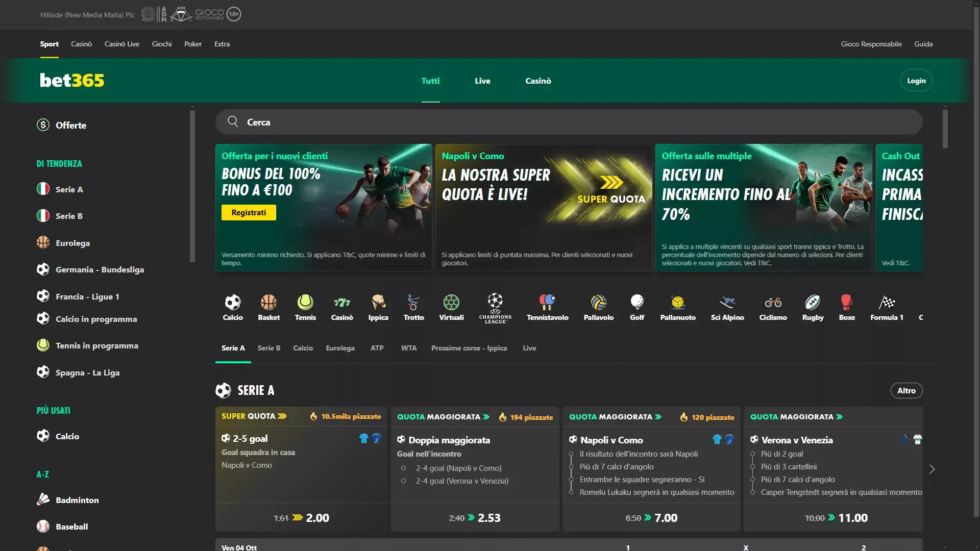The width and height of the screenshot is (980, 551).
Task: Click the Registrati button
Action: [x=249, y=212]
